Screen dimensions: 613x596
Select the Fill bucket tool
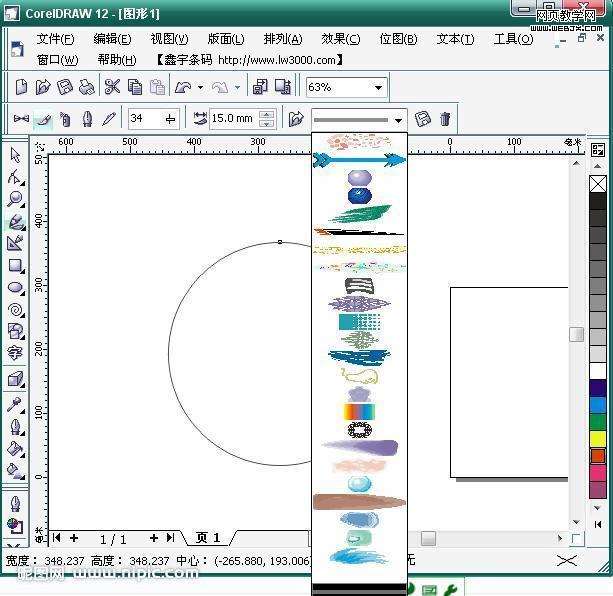coord(16,449)
